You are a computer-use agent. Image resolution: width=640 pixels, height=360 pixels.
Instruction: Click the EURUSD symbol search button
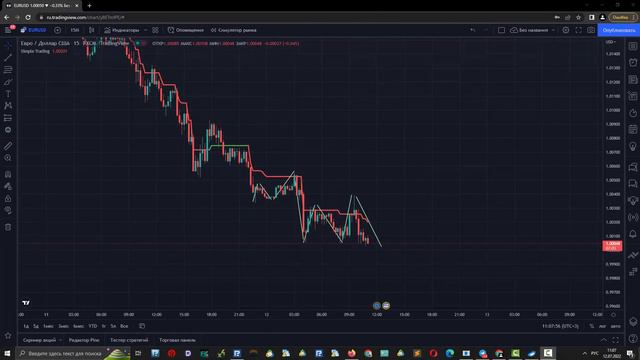(x=34, y=30)
